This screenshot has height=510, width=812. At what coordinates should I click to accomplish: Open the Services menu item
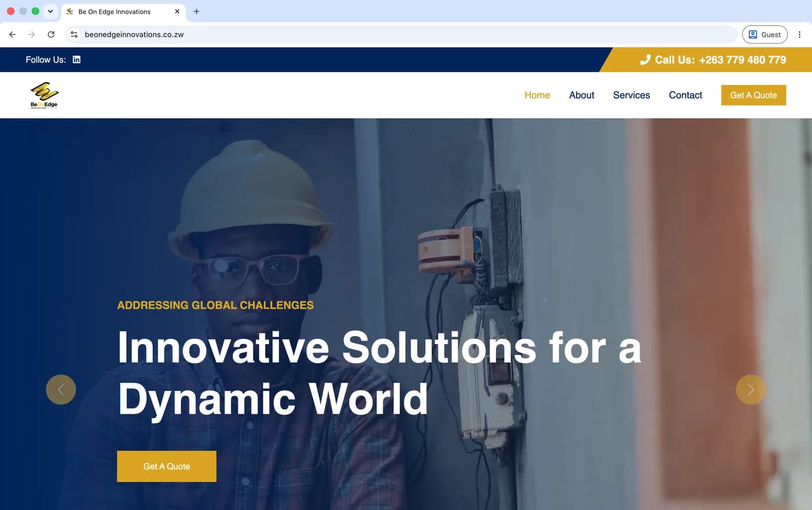tap(631, 95)
